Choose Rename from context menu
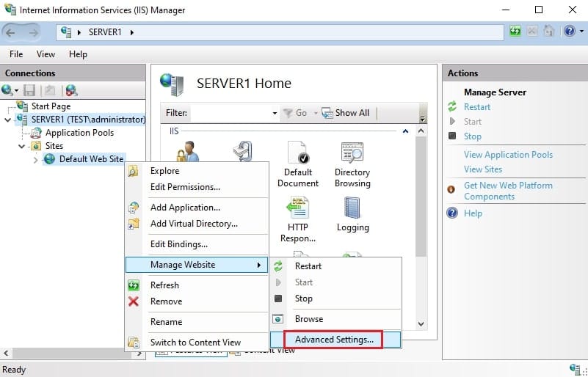Screen dimensions: 588x377 [197, 322]
